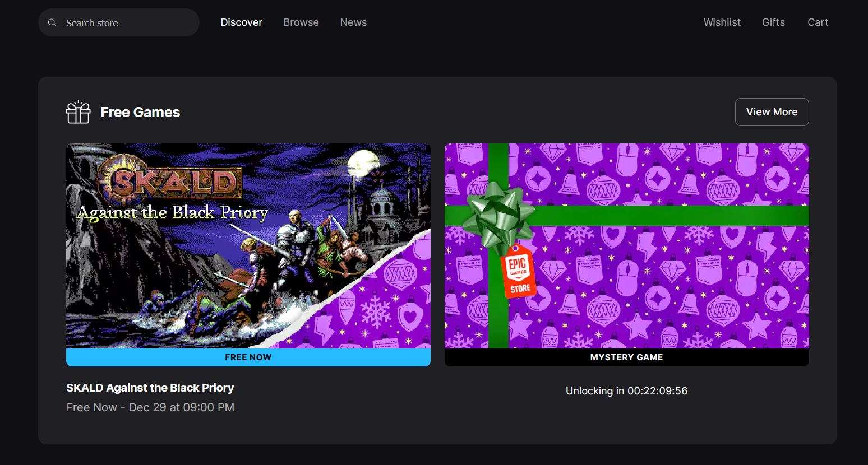Open the Wishlist page
This screenshot has width=868, height=465.
722,22
